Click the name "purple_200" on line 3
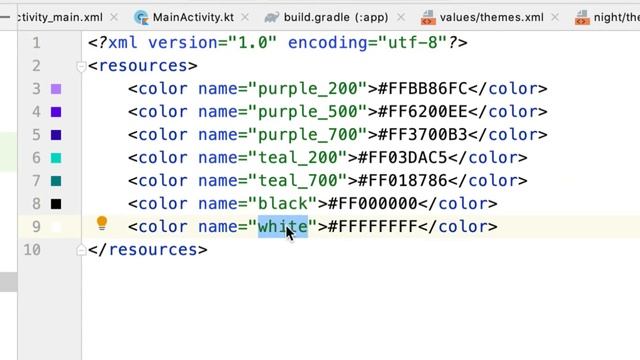Image resolution: width=640 pixels, height=360 pixels. coord(307,89)
